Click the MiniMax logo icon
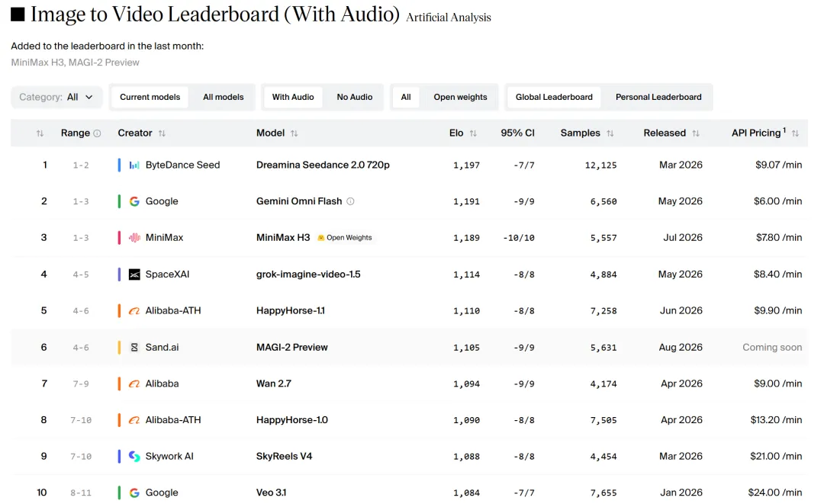This screenshot has height=504, width=824. point(134,238)
